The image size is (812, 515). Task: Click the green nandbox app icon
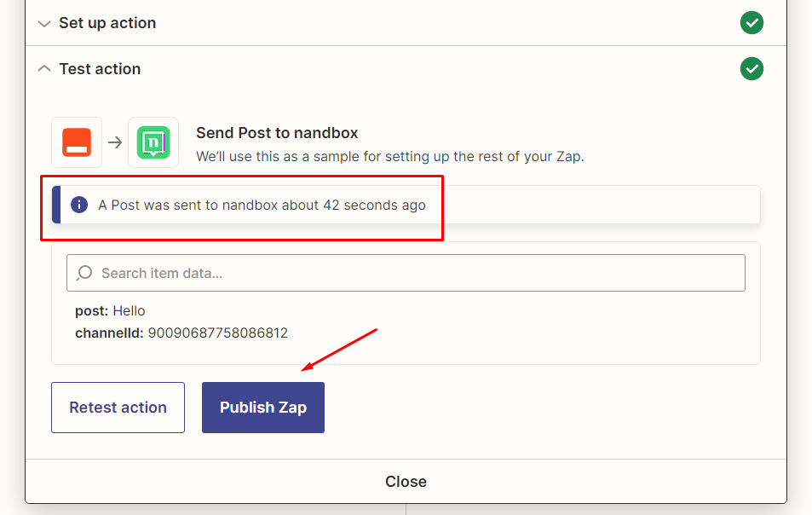tap(153, 142)
